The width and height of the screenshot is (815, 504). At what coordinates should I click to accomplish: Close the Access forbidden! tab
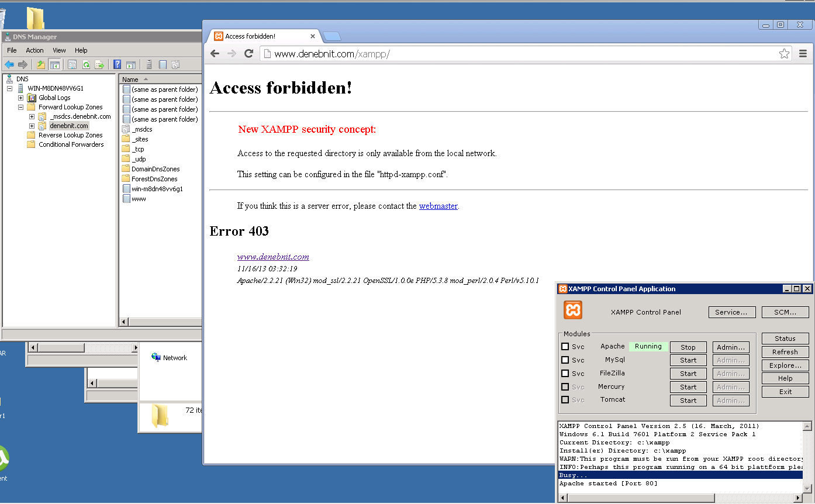(313, 36)
